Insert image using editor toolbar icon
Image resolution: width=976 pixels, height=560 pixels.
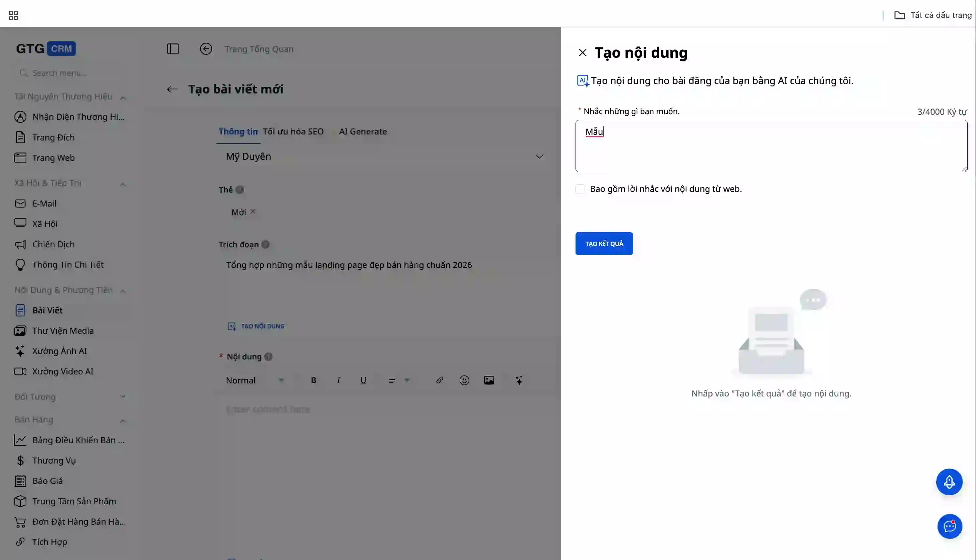(x=489, y=380)
